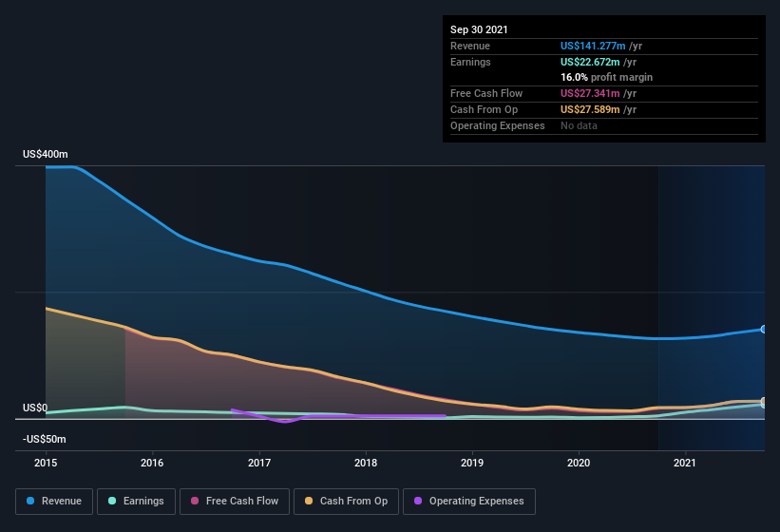780x532 pixels.
Task: Click the orange Cash From Op end marker
Action: tap(764, 401)
